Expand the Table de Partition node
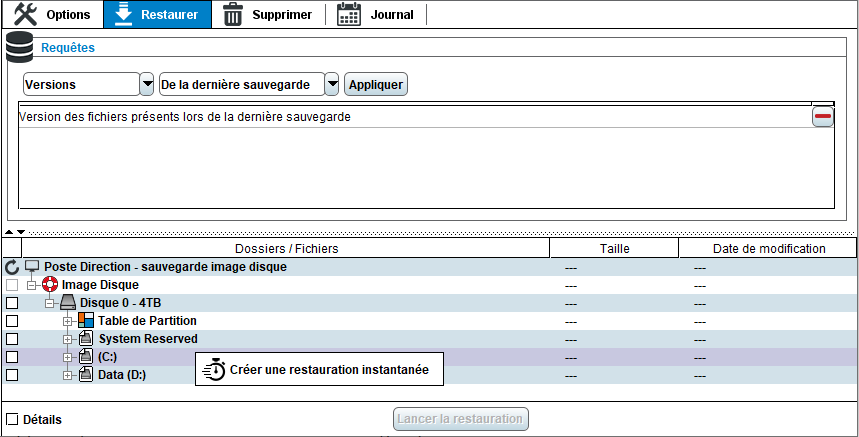This screenshot has width=859, height=437. (x=67, y=321)
